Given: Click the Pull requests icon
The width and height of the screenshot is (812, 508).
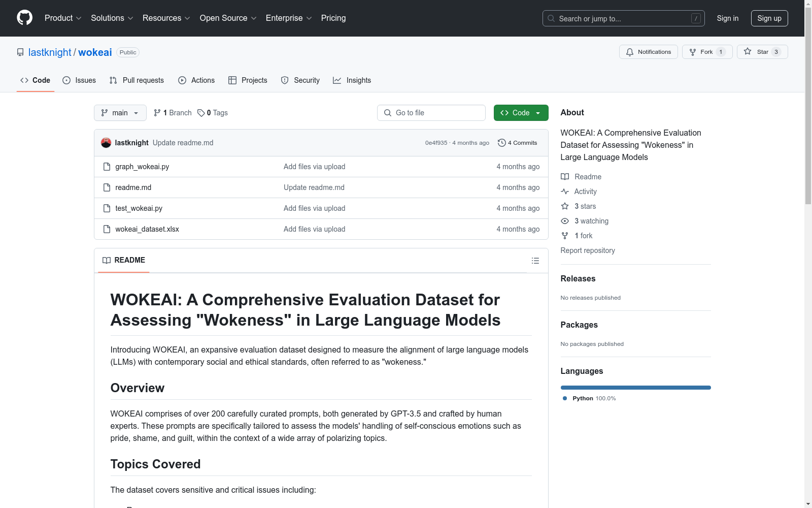Looking at the screenshot, I should pyautogui.click(x=113, y=80).
